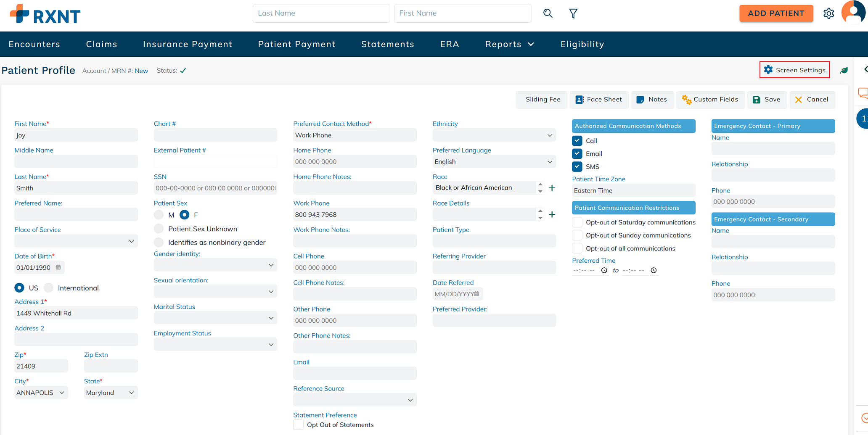
Task: Click the green leaf icon beside Screen Settings
Action: (844, 70)
